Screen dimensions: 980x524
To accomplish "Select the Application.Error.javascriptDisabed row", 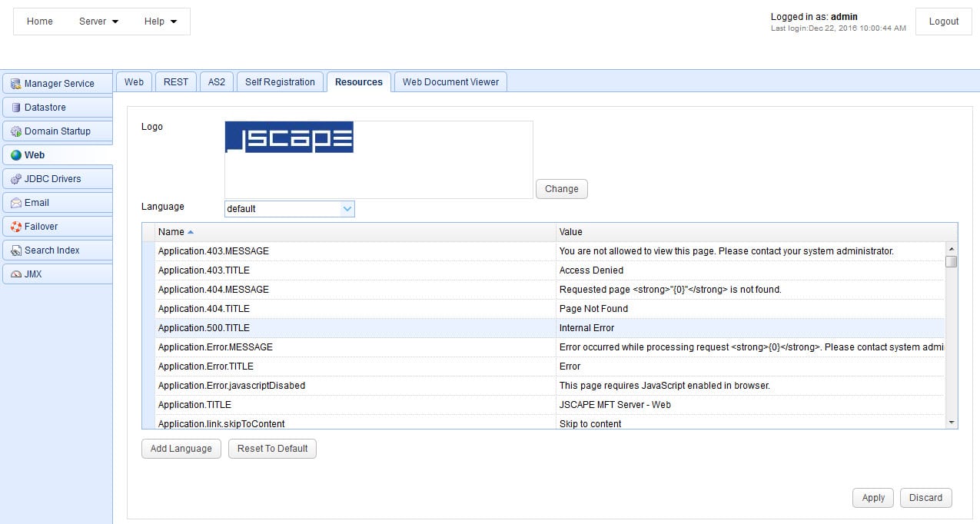I will [x=543, y=386].
